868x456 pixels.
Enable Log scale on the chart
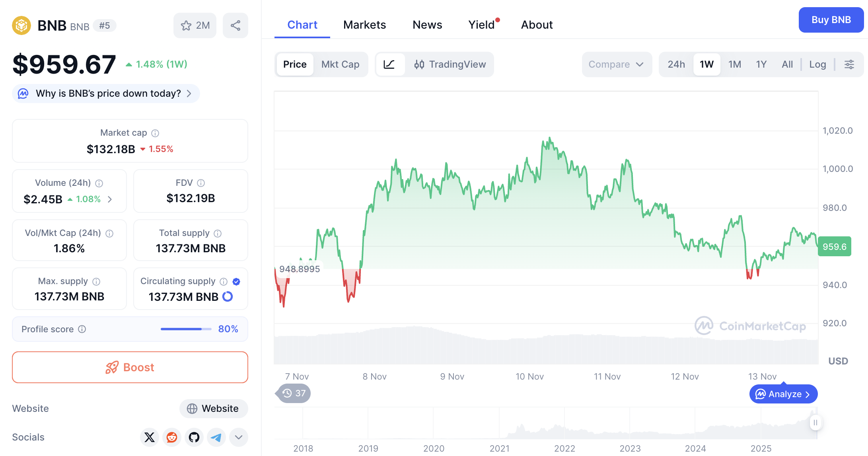pyautogui.click(x=817, y=64)
